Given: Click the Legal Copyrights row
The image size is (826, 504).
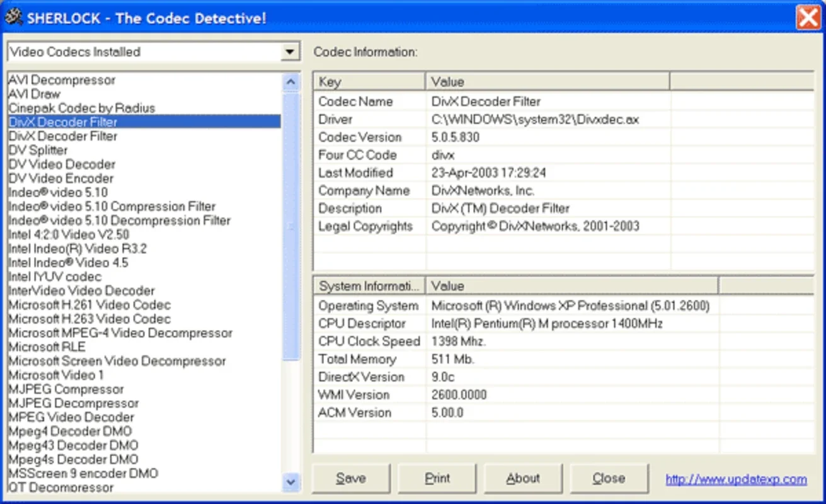Looking at the screenshot, I should tap(564, 226).
